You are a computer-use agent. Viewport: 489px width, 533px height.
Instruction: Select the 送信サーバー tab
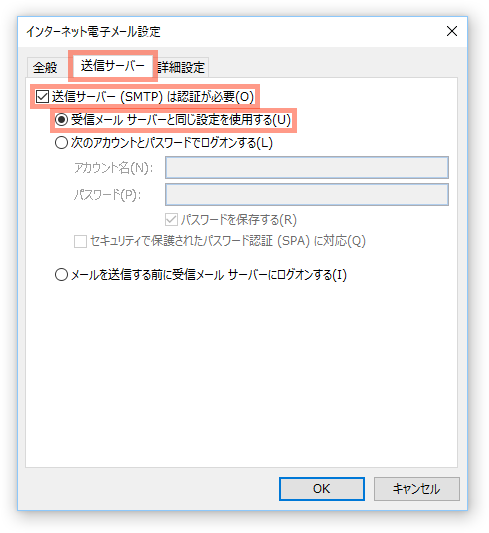[113, 65]
